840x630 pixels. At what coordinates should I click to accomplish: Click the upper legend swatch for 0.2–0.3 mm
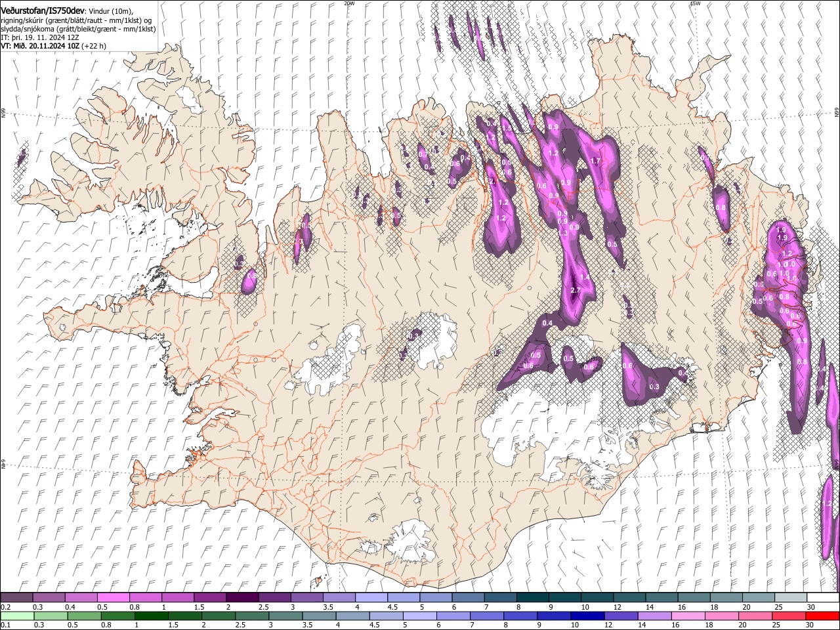pyautogui.click(x=16, y=598)
